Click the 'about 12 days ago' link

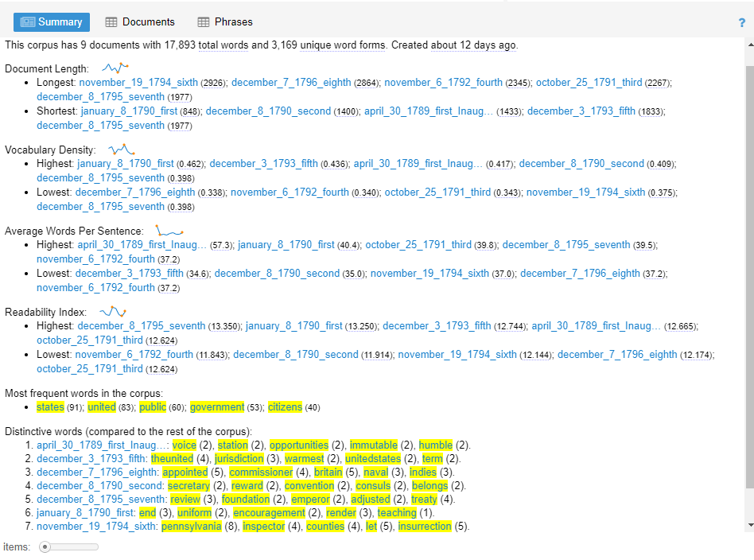point(472,46)
